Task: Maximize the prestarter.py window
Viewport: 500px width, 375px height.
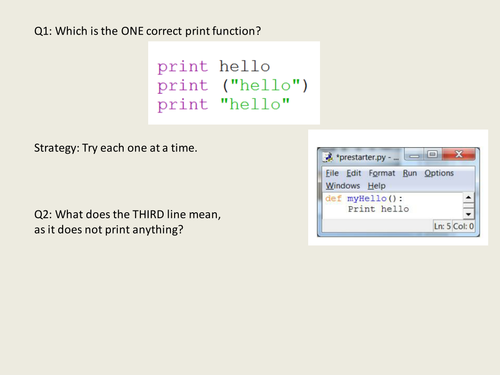Action: click(x=433, y=154)
